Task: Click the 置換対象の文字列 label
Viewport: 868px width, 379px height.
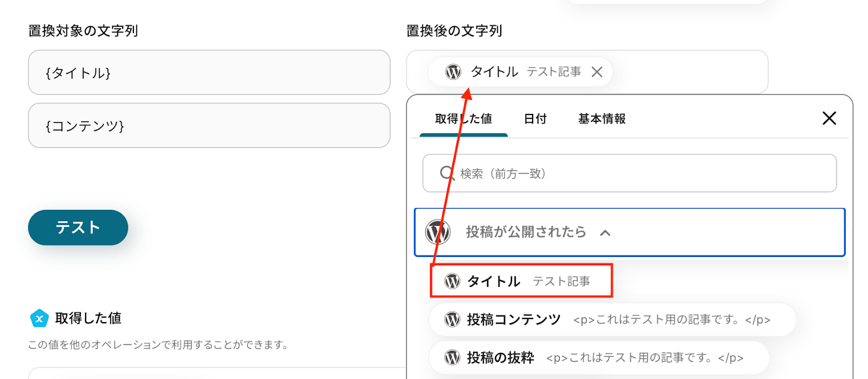Action: (x=83, y=31)
